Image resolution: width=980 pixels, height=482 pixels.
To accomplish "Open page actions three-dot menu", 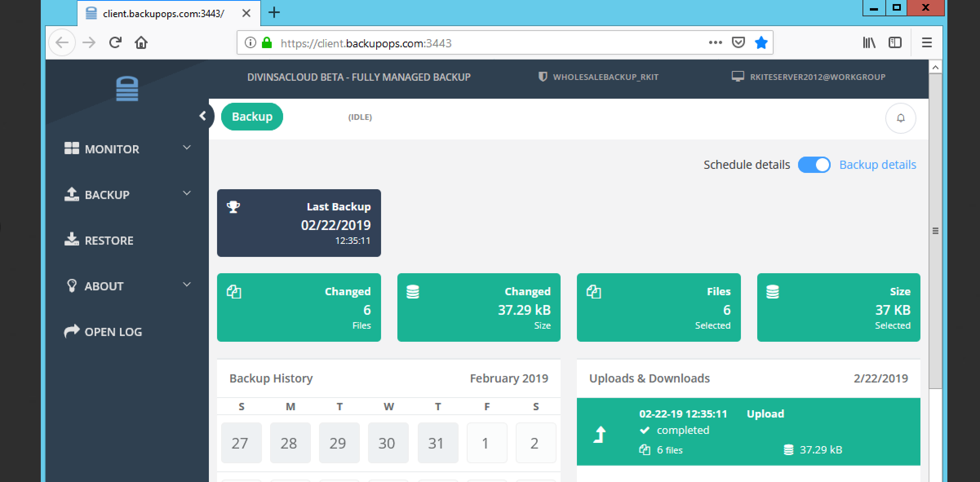I will click(715, 42).
